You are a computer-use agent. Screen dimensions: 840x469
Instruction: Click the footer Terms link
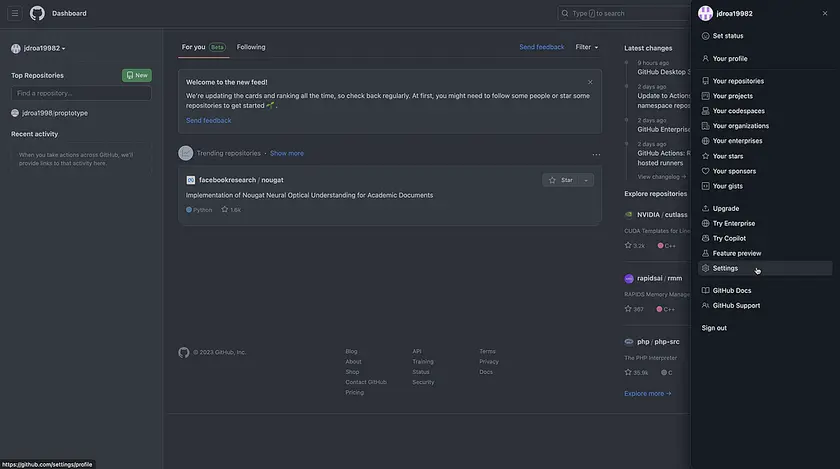(487, 352)
